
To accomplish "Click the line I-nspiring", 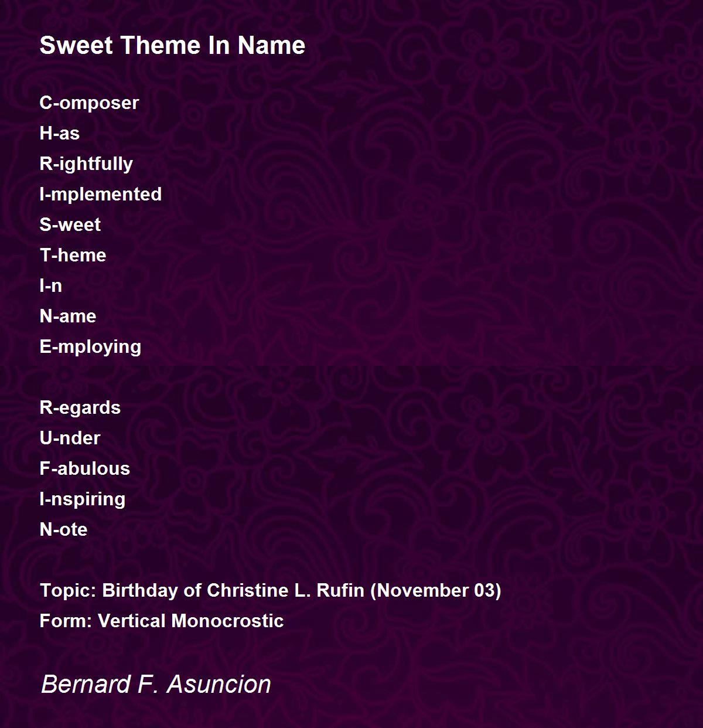I will tap(83, 499).
